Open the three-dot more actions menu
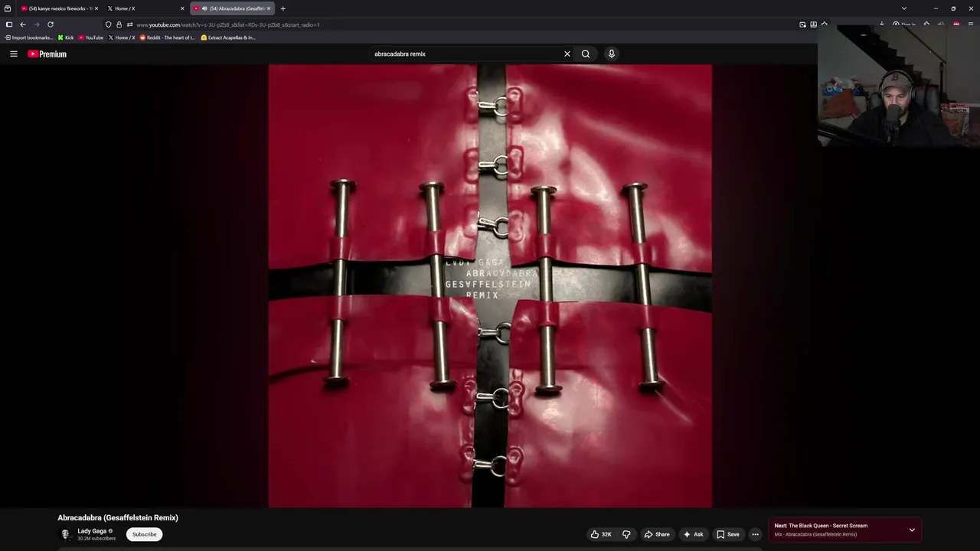980x551 pixels. click(x=755, y=534)
